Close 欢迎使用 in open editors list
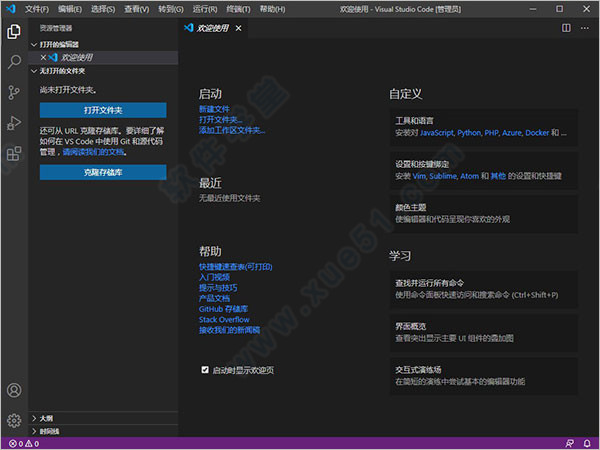 (43, 57)
